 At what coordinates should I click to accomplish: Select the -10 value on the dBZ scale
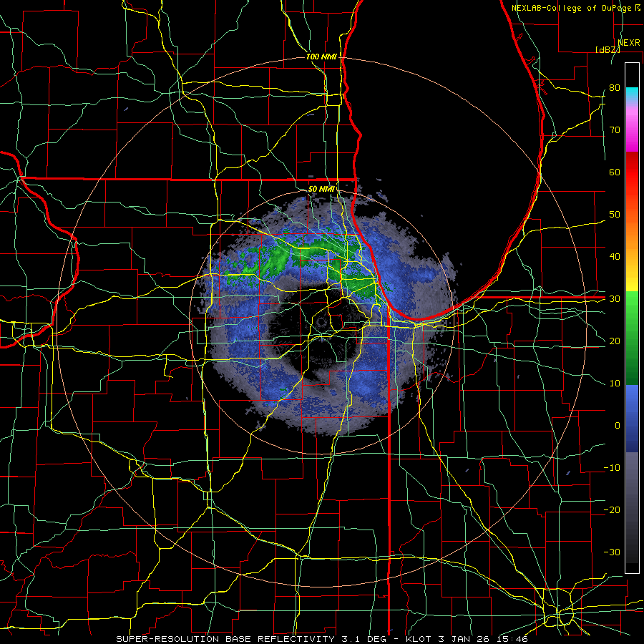click(612, 468)
